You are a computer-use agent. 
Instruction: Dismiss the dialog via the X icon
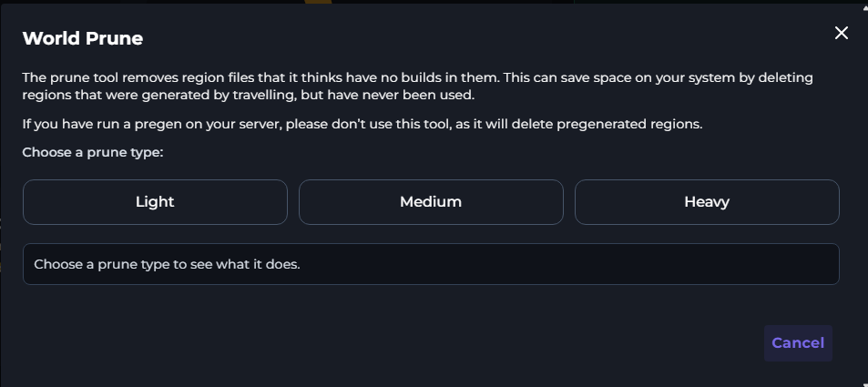pyautogui.click(x=842, y=33)
